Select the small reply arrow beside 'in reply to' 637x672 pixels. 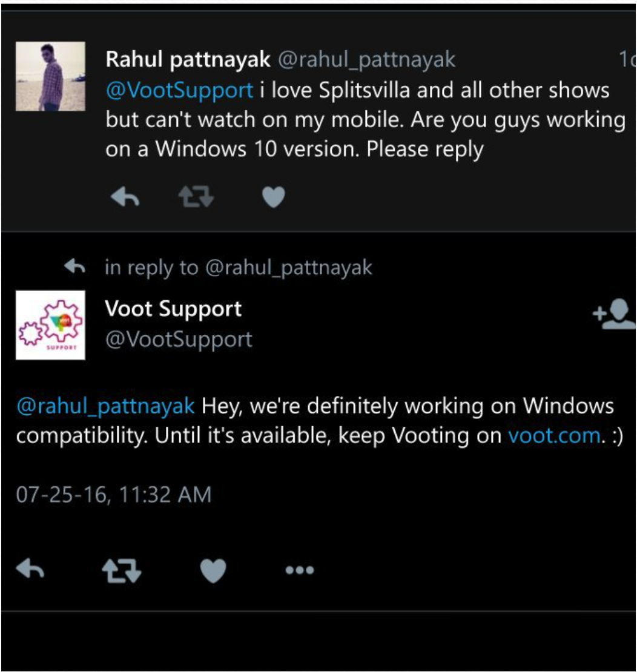(x=74, y=266)
